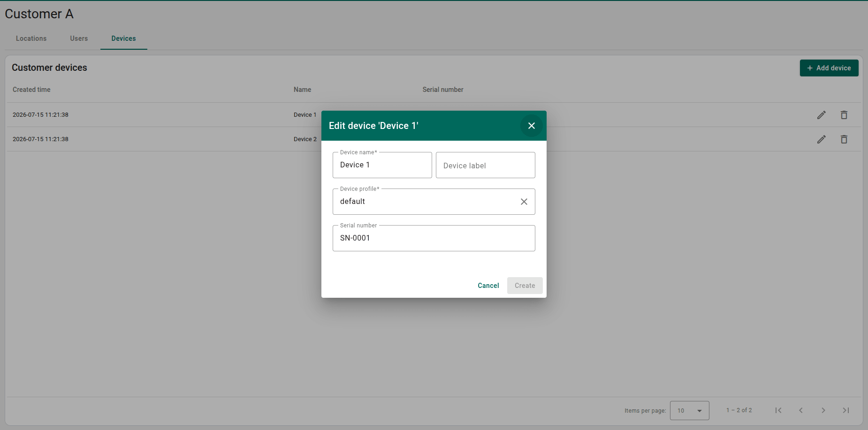Open the Items per page dropdown

[690, 411]
